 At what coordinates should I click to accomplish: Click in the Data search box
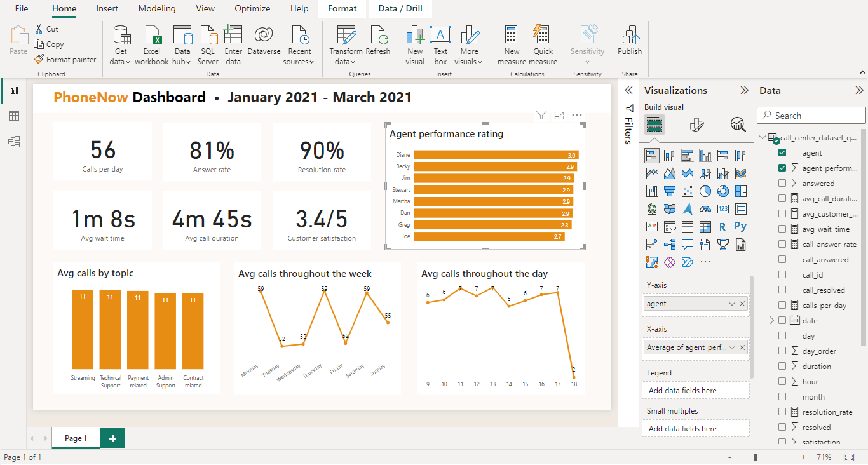[x=811, y=116]
